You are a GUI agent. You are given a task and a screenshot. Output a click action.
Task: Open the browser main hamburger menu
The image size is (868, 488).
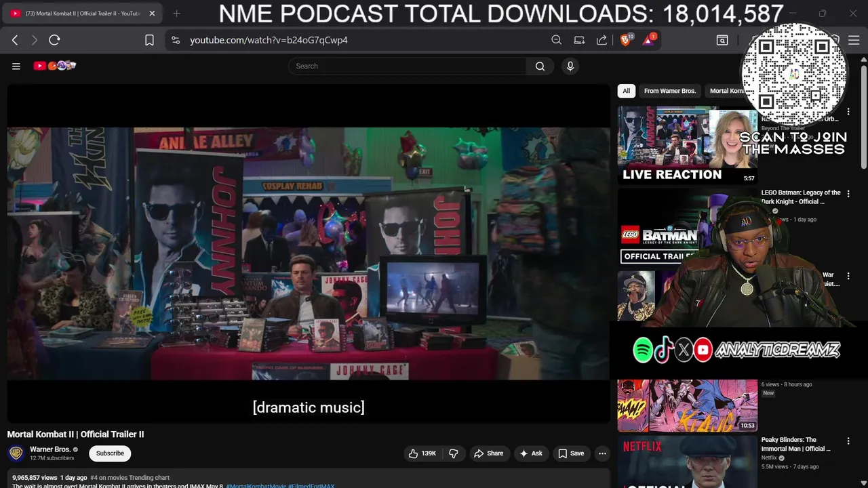click(x=854, y=40)
